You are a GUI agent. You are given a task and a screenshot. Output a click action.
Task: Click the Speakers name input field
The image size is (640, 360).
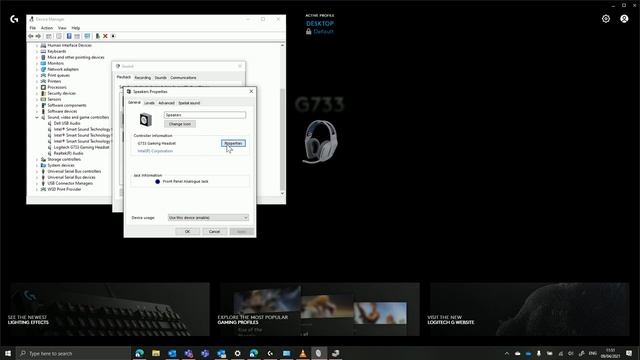(205, 115)
